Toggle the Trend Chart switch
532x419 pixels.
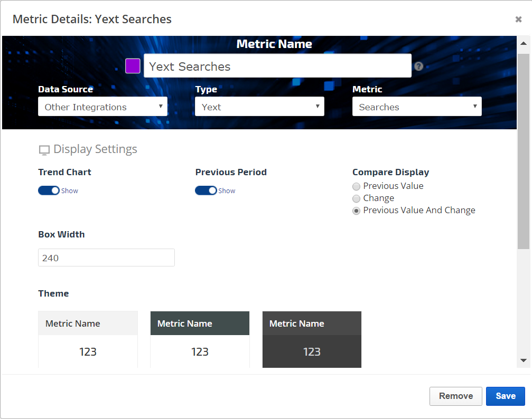coord(49,191)
